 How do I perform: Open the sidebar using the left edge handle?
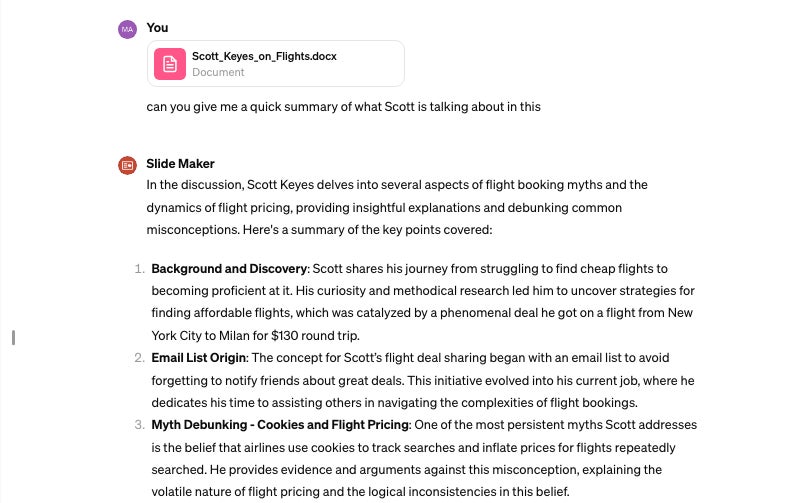pyautogui.click(x=13, y=337)
